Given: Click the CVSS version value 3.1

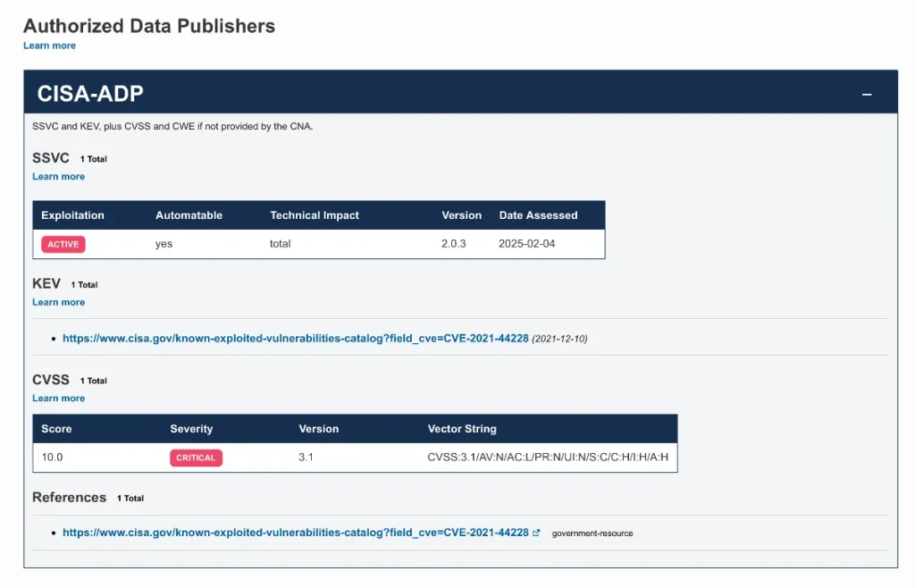Looking at the screenshot, I should click(306, 458).
